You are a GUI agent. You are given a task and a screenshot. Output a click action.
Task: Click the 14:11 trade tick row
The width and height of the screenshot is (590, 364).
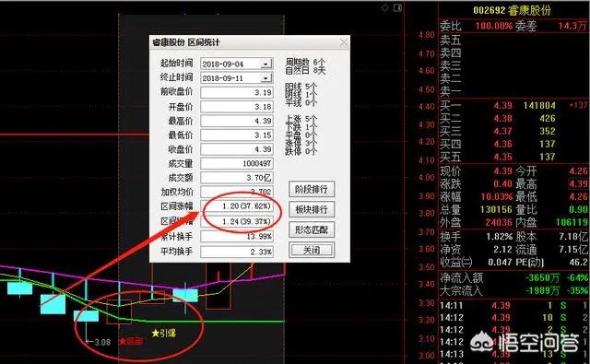(514, 306)
